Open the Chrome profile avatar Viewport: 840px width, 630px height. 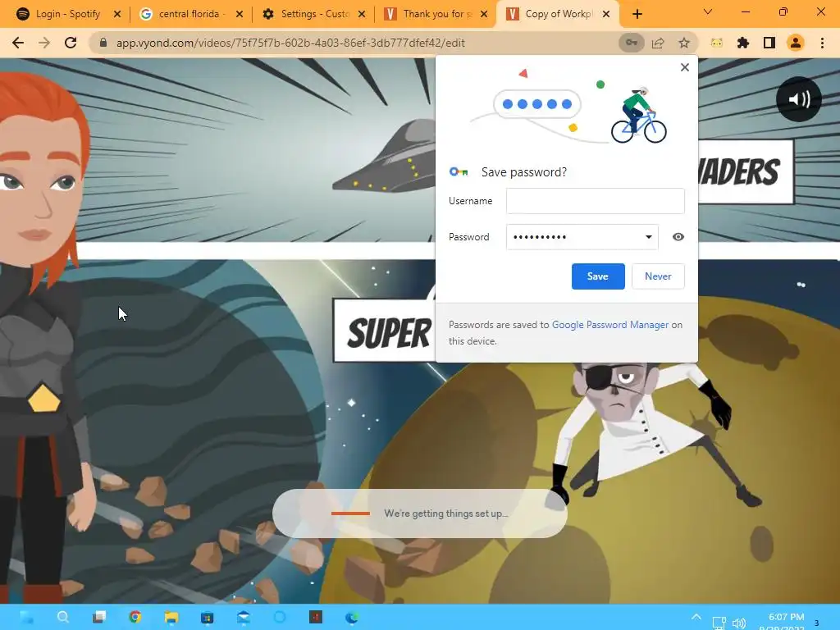tap(796, 43)
